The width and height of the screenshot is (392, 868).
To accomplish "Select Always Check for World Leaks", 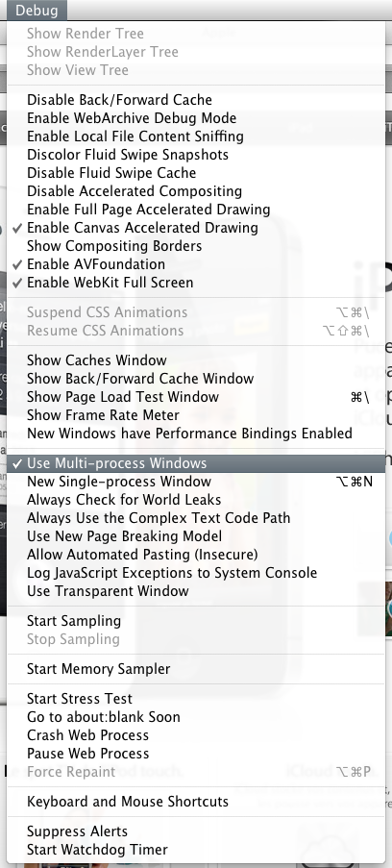I will (x=196, y=501).
